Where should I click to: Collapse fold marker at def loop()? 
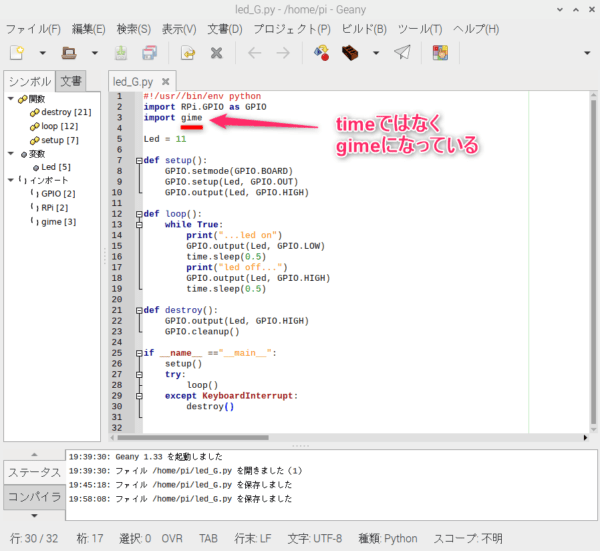pos(139,214)
